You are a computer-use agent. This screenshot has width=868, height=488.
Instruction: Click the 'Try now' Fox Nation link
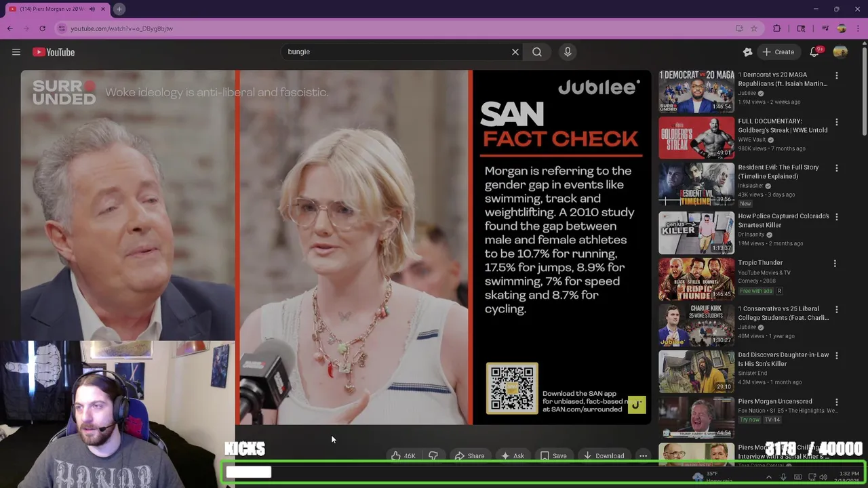(750, 420)
